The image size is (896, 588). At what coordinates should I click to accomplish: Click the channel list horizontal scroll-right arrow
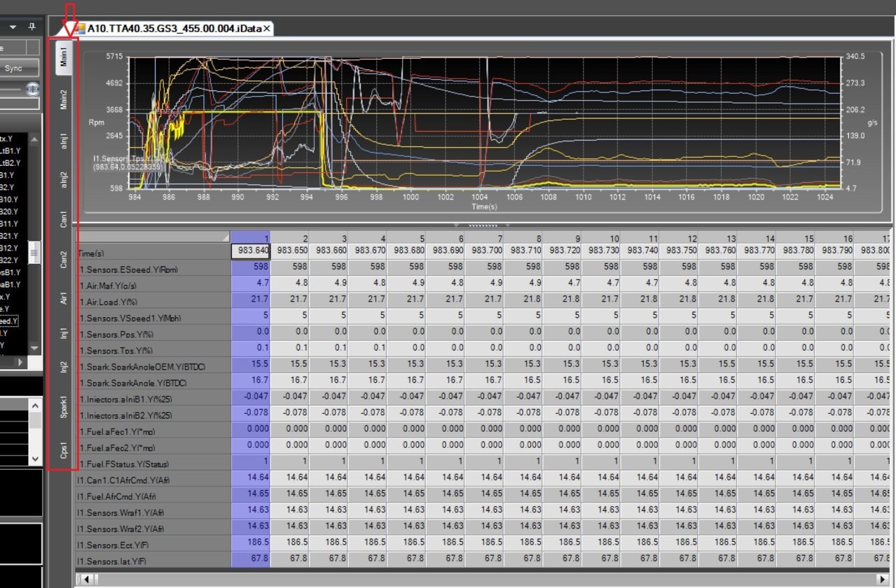(x=20, y=362)
